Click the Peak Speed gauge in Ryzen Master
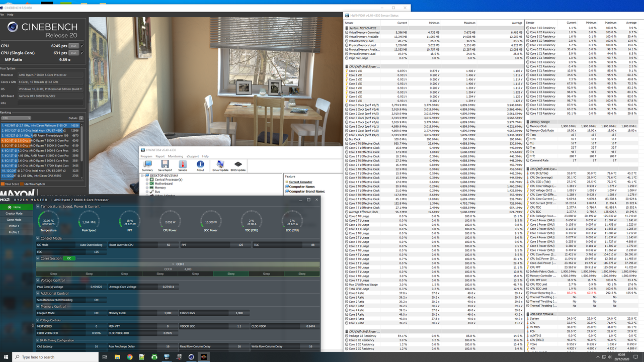 tap(89, 222)
